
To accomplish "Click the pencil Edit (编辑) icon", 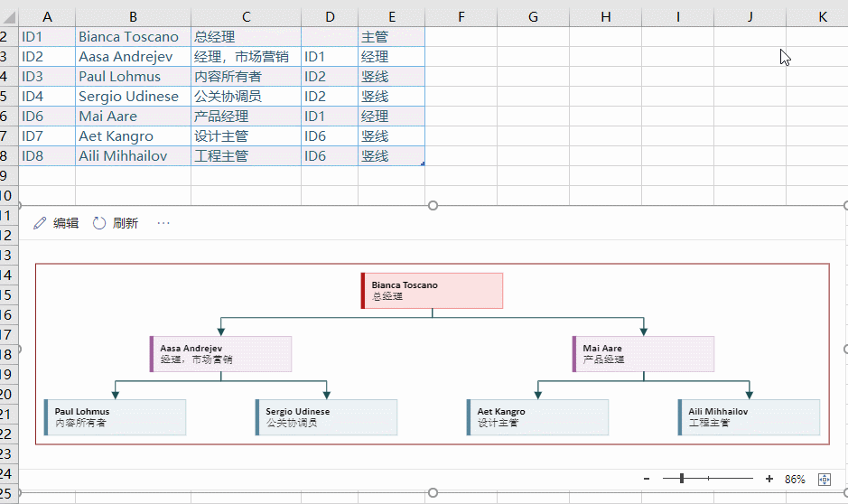I will point(40,223).
